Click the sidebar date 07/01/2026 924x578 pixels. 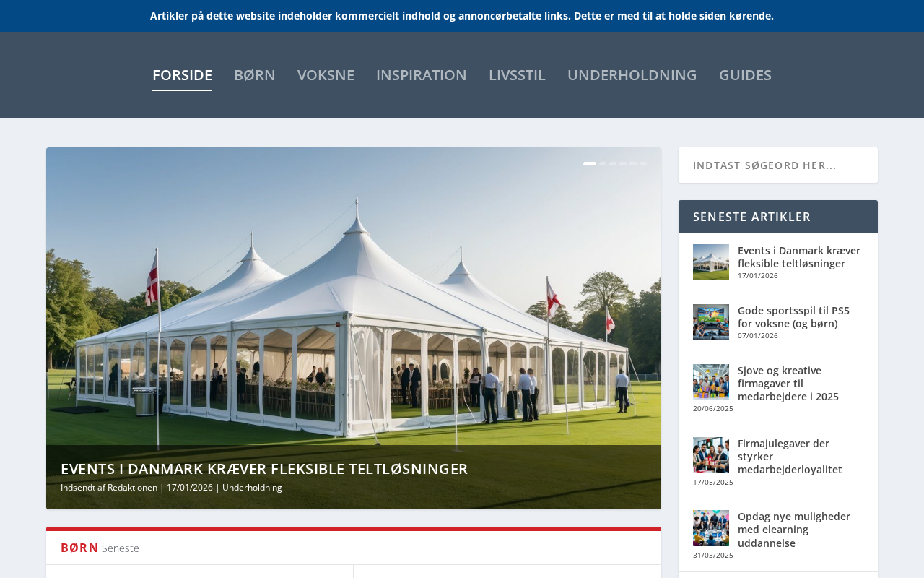[x=758, y=335]
